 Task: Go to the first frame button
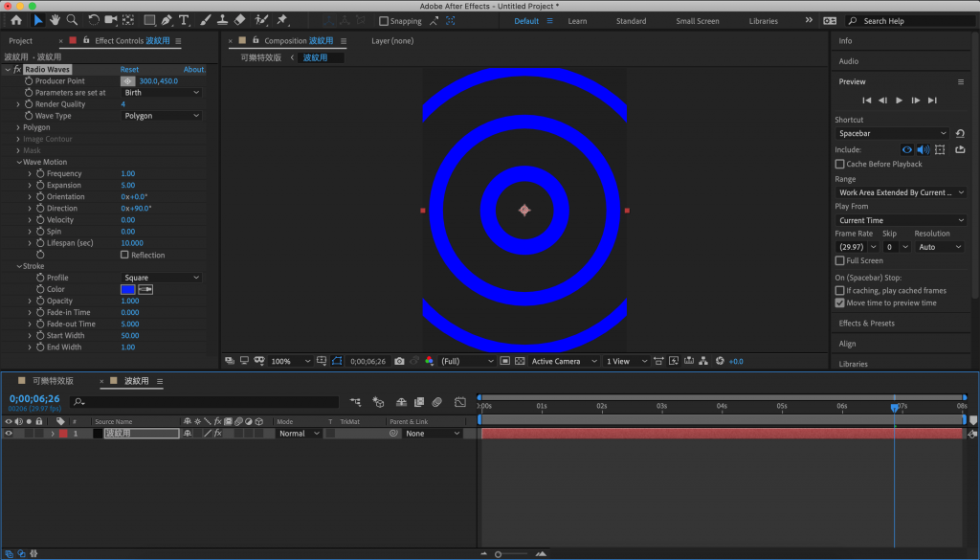(866, 100)
